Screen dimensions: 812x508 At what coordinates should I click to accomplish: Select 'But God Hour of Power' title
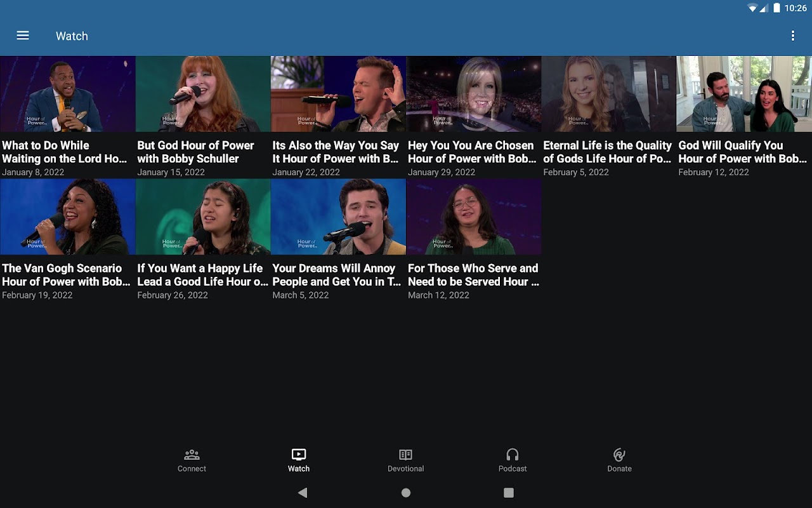tap(195, 152)
